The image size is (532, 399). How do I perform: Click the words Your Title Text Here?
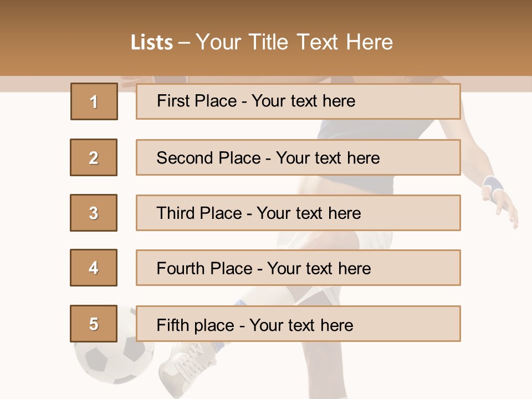(294, 42)
